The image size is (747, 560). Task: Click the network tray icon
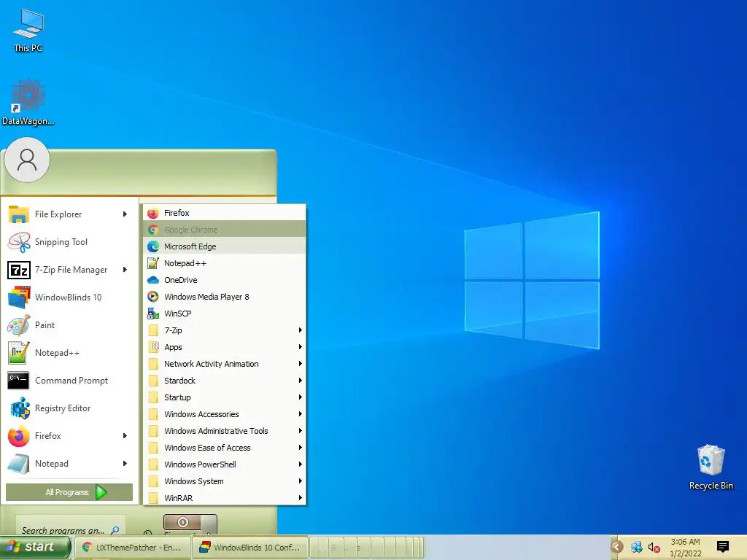point(636,547)
